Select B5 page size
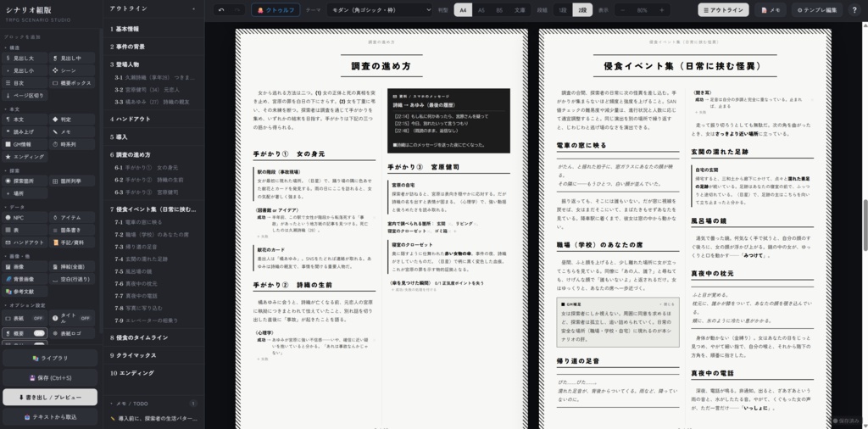This screenshot has width=868, height=429. point(499,10)
